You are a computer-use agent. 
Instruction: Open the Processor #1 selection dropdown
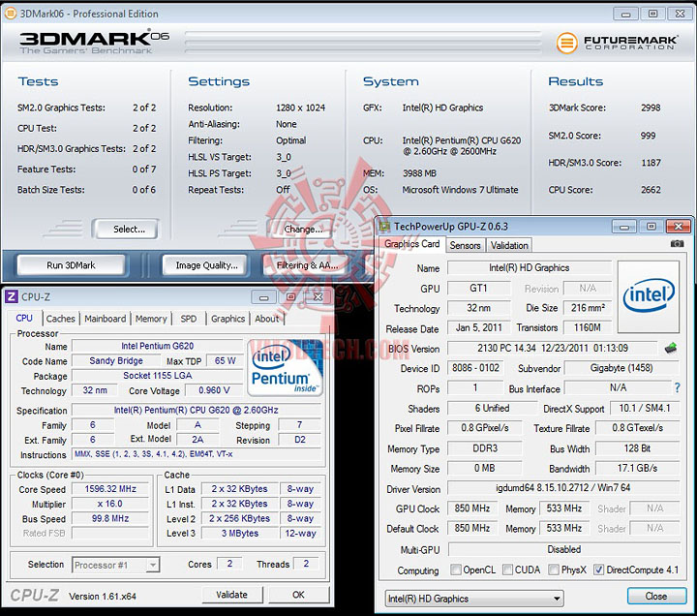(115, 565)
